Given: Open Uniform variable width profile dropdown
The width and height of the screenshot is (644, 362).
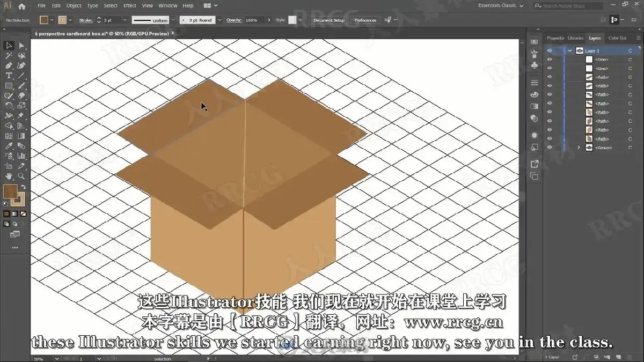Looking at the screenshot, I should 172,20.
